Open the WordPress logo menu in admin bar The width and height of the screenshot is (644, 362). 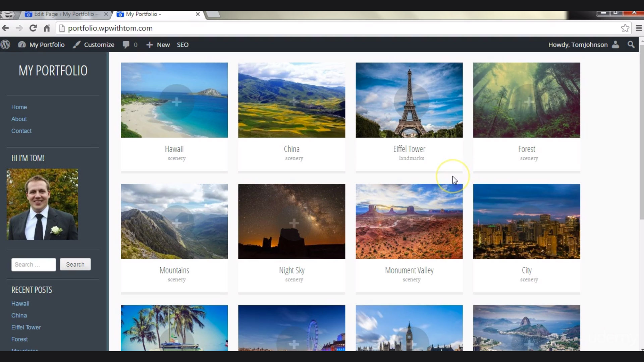5,45
